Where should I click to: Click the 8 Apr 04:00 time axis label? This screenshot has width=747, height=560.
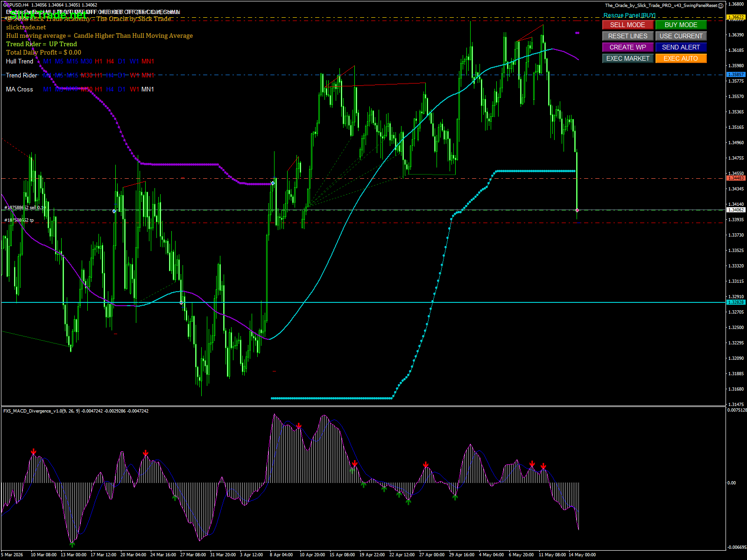point(282,555)
